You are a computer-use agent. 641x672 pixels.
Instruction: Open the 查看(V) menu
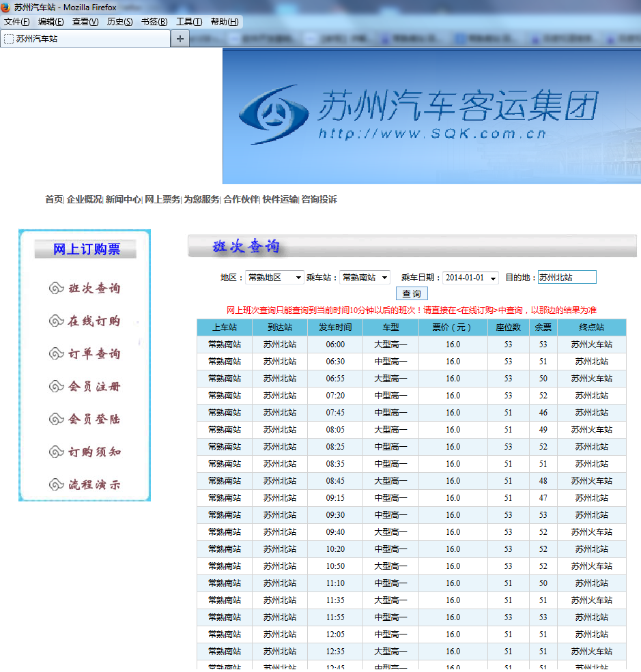(85, 21)
